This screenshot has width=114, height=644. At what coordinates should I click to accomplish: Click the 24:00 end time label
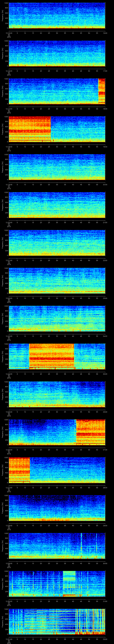click(105, 336)
